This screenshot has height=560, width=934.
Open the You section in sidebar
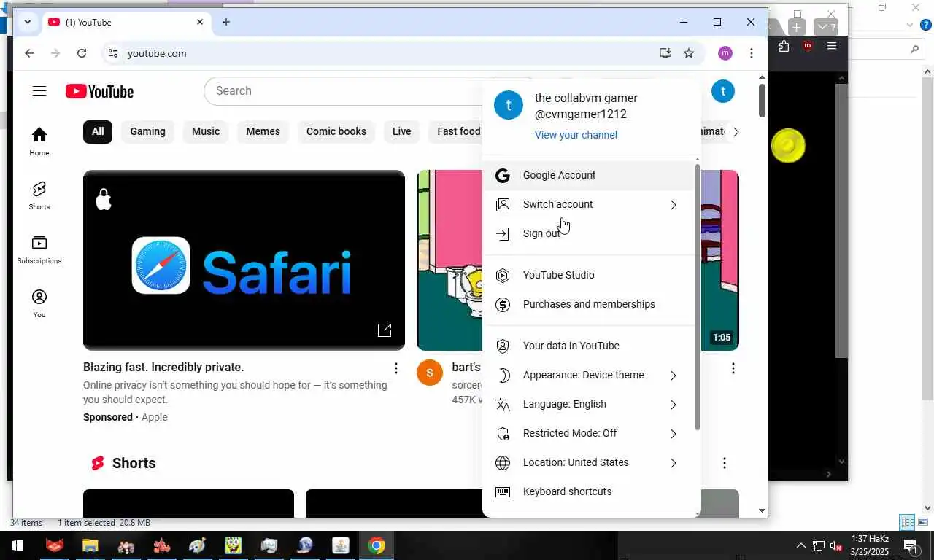tap(39, 303)
